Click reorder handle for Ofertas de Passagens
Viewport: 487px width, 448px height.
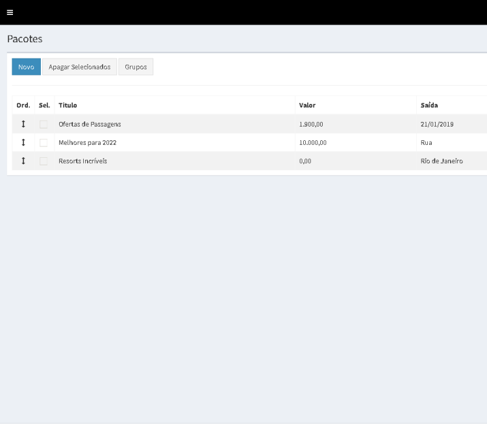point(23,124)
